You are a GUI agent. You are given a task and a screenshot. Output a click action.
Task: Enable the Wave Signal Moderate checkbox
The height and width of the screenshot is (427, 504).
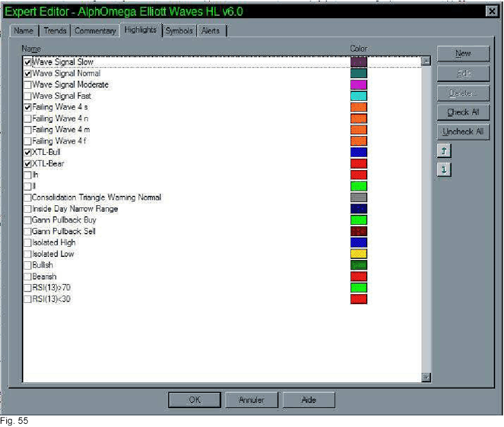(x=28, y=85)
